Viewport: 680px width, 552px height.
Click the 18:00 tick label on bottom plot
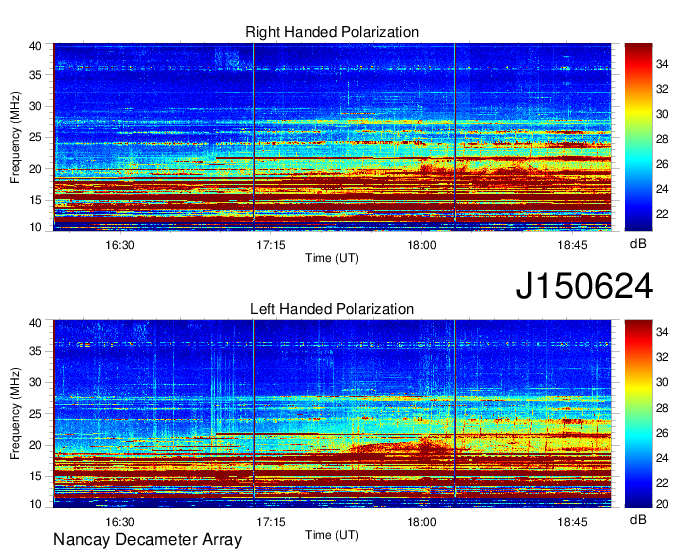(422, 522)
